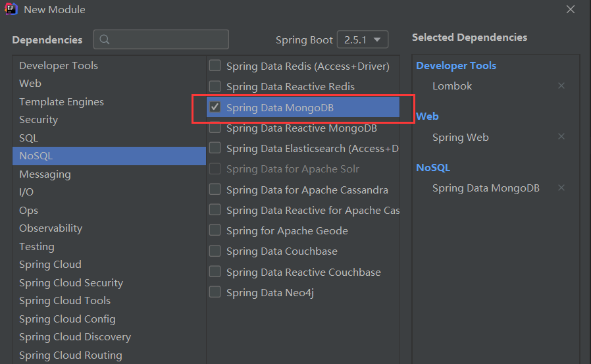This screenshot has height=364, width=591.
Task: Open the Spring Cloud Routing category
Action: (x=109, y=355)
